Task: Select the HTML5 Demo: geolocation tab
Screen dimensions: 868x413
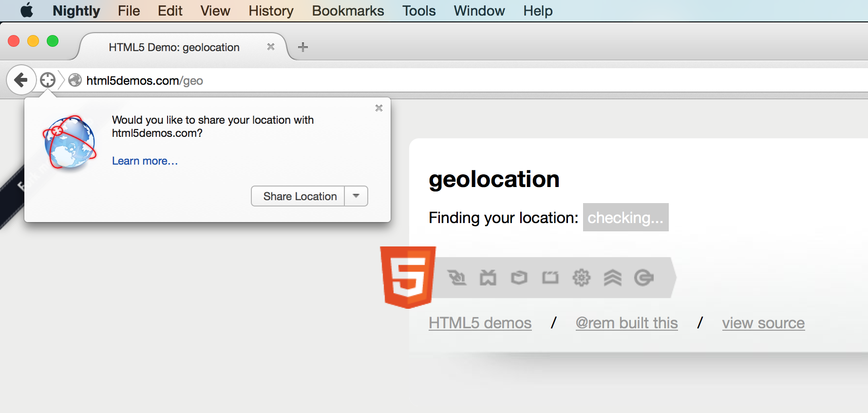Action: click(x=174, y=47)
